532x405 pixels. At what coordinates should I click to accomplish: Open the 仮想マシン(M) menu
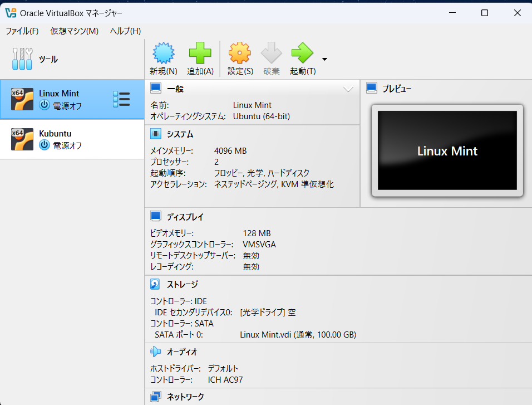pyautogui.click(x=74, y=31)
